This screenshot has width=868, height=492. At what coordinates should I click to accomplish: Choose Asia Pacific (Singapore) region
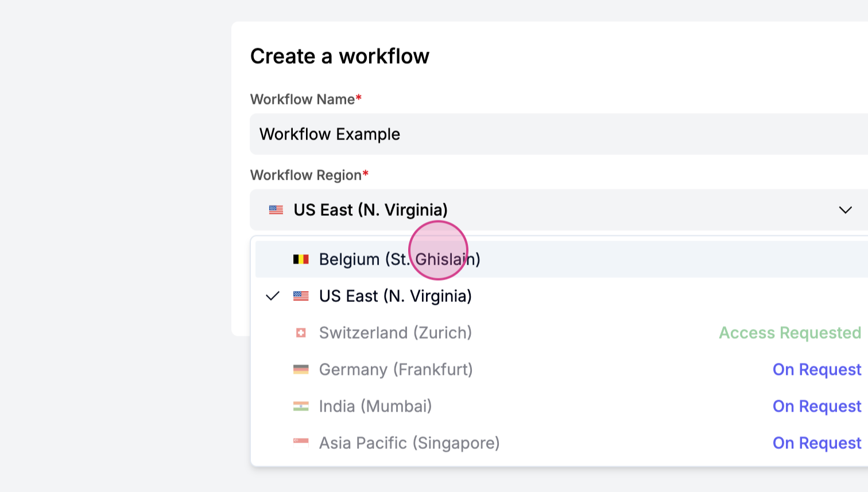(x=409, y=443)
